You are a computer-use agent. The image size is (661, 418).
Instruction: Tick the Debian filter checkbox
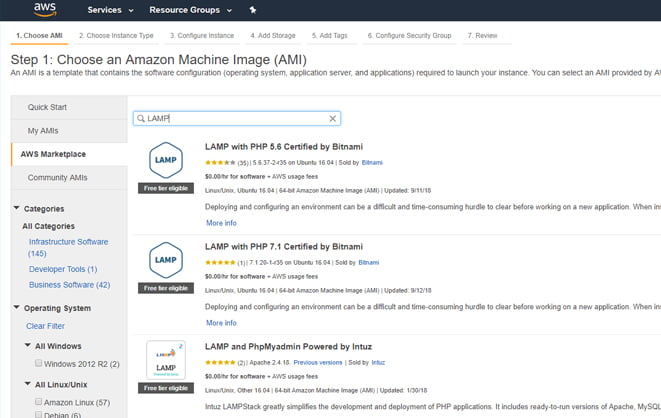click(x=39, y=414)
